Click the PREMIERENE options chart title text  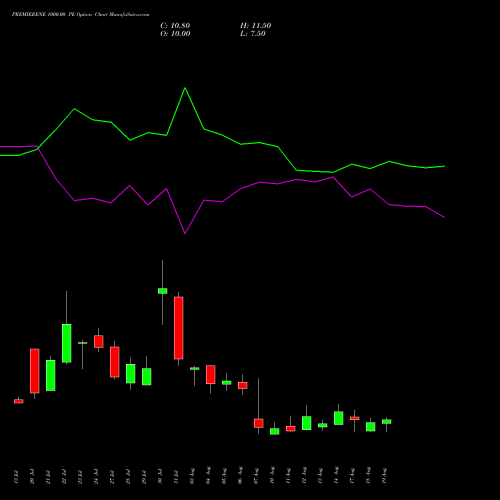click(80, 15)
